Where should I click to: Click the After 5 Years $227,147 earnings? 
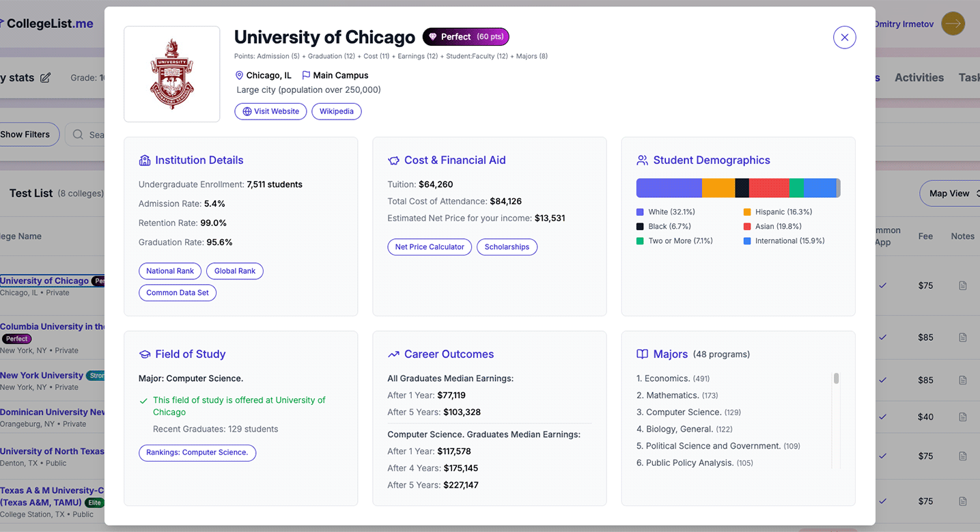pyautogui.click(x=461, y=485)
